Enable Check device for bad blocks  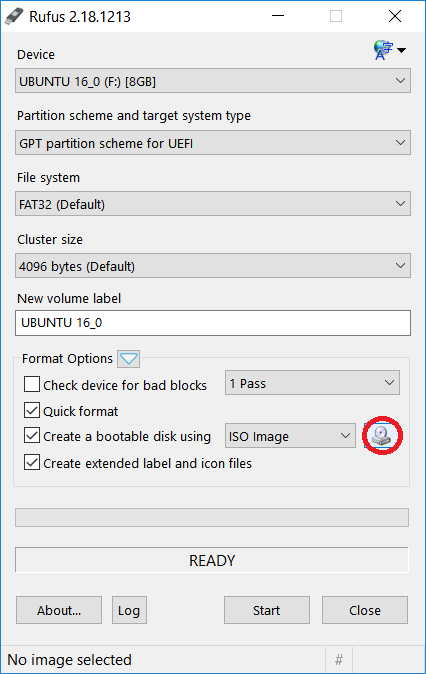click(32, 384)
